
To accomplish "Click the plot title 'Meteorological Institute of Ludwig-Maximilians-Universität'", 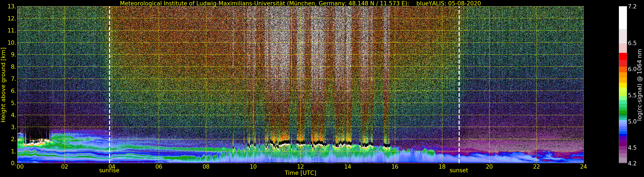I will point(203,3).
